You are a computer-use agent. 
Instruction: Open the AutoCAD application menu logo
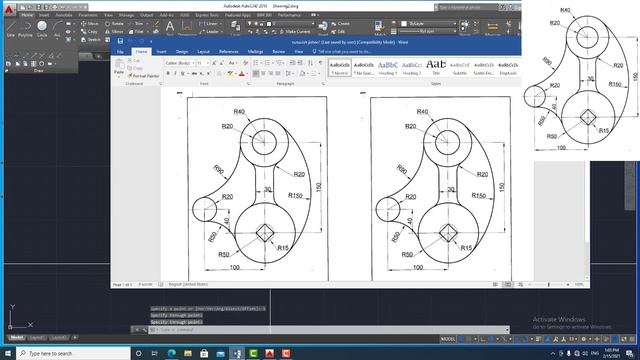pyautogui.click(x=9, y=9)
